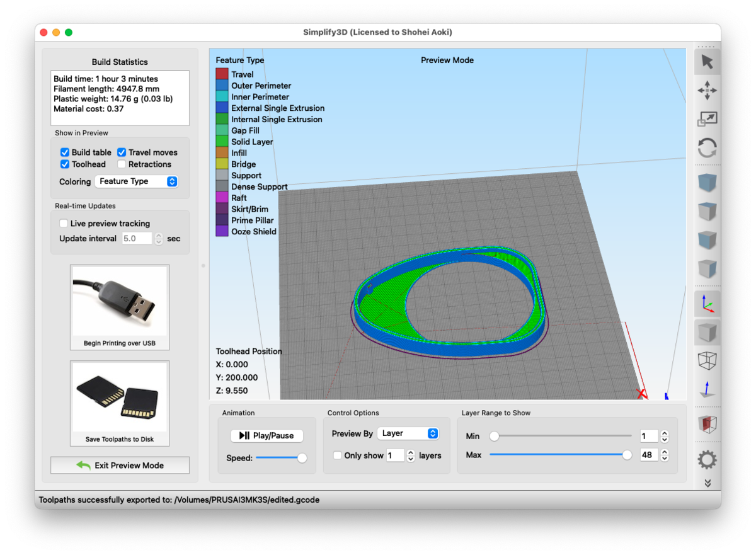Enable the Retractions checkbox
This screenshot has height=555, width=756.
click(x=122, y=164)
